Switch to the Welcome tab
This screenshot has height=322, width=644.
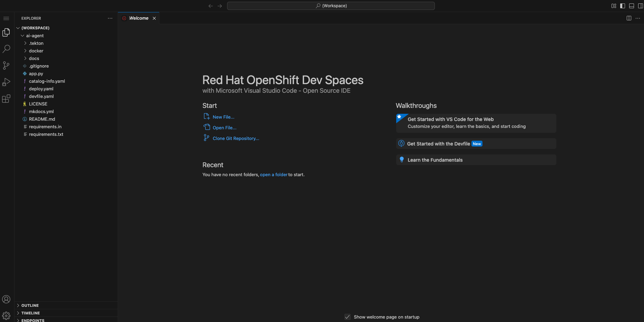click(138, 18)
